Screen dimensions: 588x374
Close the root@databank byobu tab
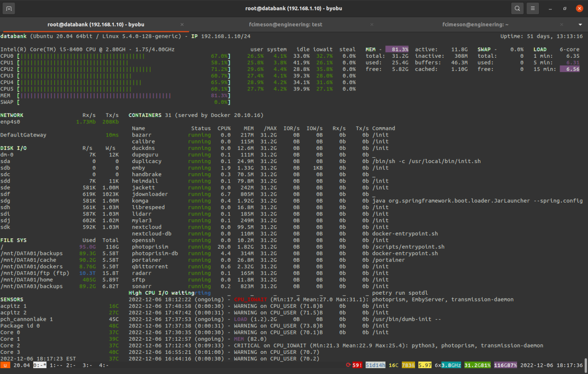pyautogui.click(x=182, y=24)
